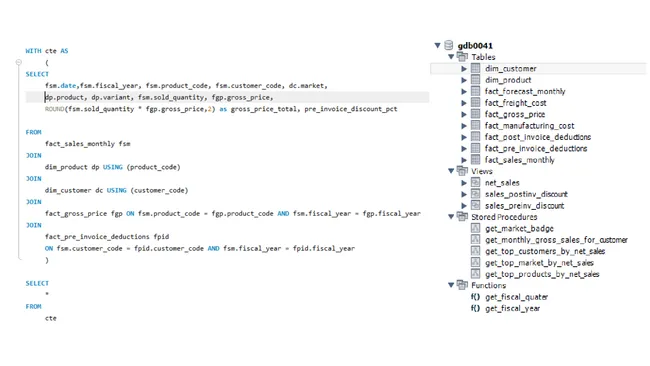Screen dimensions: 650x366
Task: Click the 'WITH cte AS' line in editor
Action: (x=47, y=51)
